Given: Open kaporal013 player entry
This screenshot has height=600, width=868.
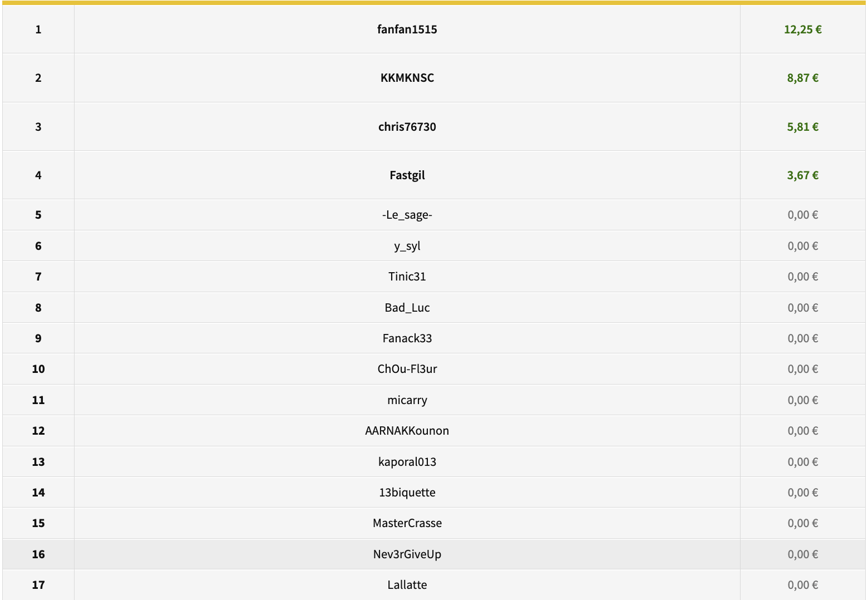Looking at the screenshot, I should pos(407,462).
